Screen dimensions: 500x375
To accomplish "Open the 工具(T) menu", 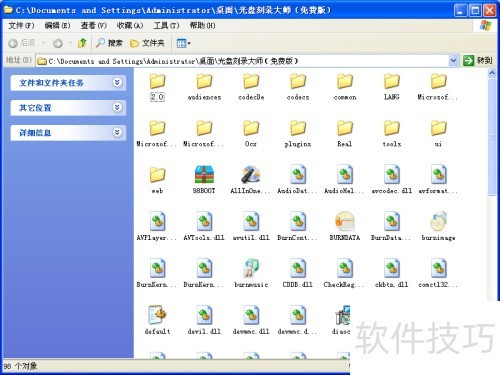I will point(166,25).
